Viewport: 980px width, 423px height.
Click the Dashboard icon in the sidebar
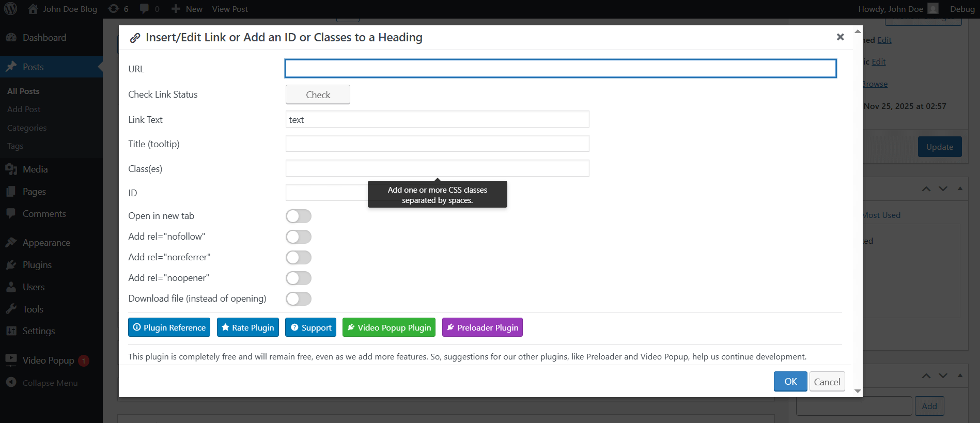pos(11,38)
